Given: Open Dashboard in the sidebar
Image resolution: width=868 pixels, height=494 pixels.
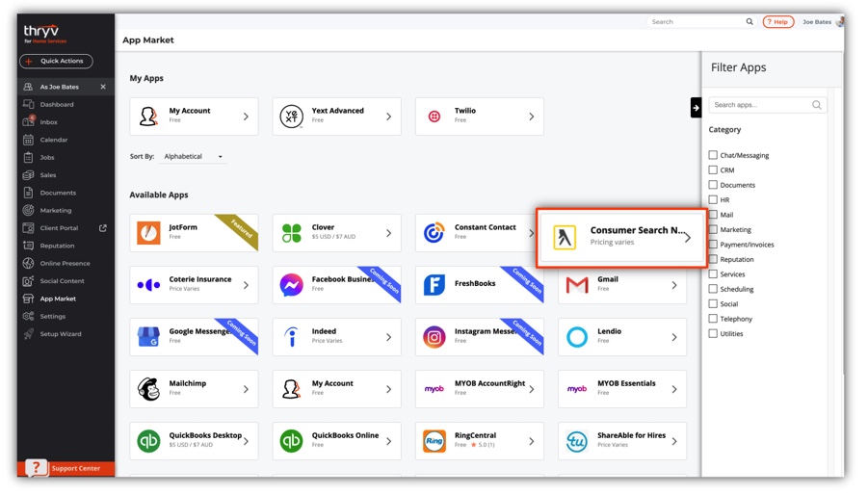Looking at the screenshot, I should coord(57,104).
